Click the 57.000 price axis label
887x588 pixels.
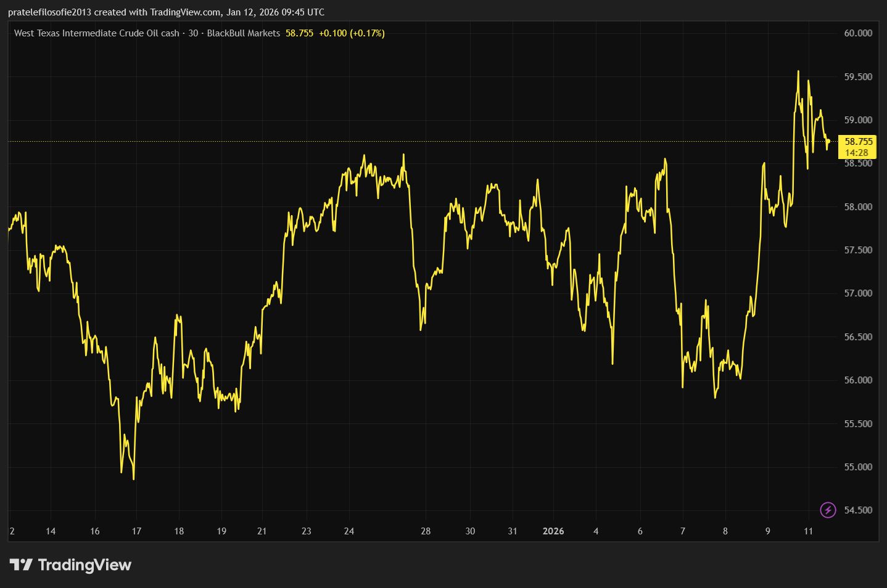pos(858,293)
